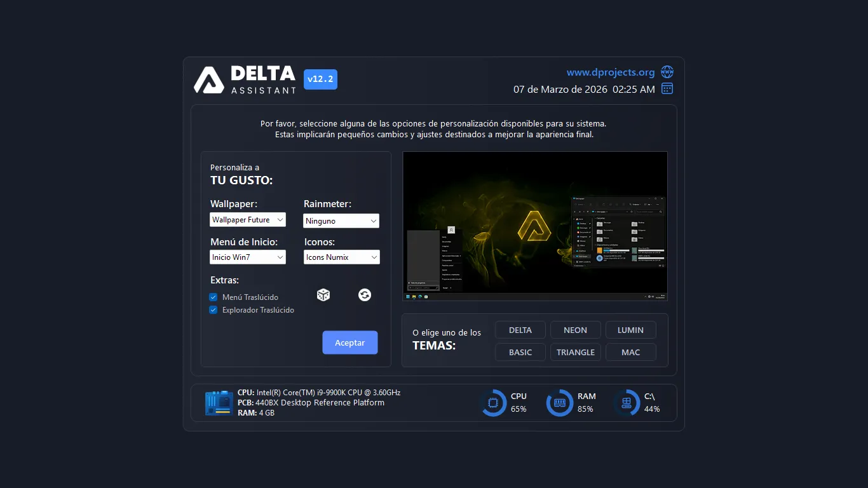Click the date and time text

[x=584, y=90]
